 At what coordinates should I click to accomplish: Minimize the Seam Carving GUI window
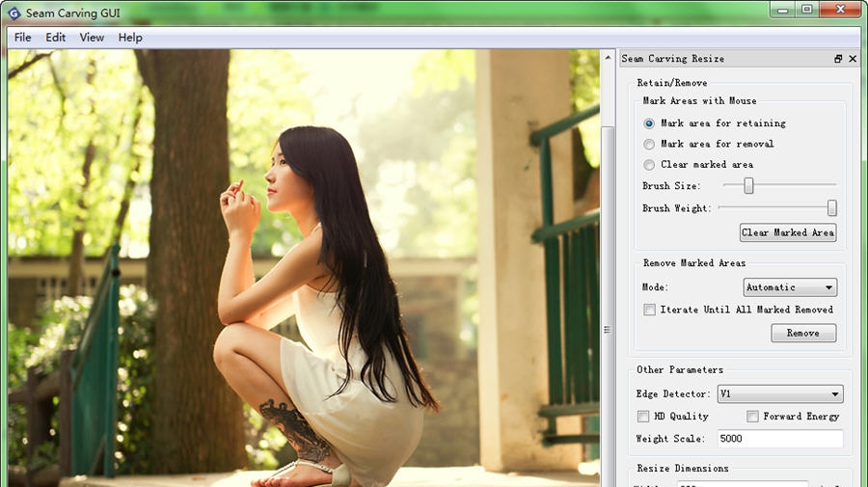783,10
